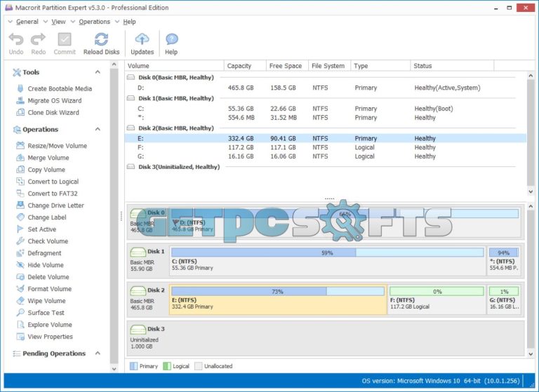Sort by Volume column header
539x392 pixels.
pos(175,66)
